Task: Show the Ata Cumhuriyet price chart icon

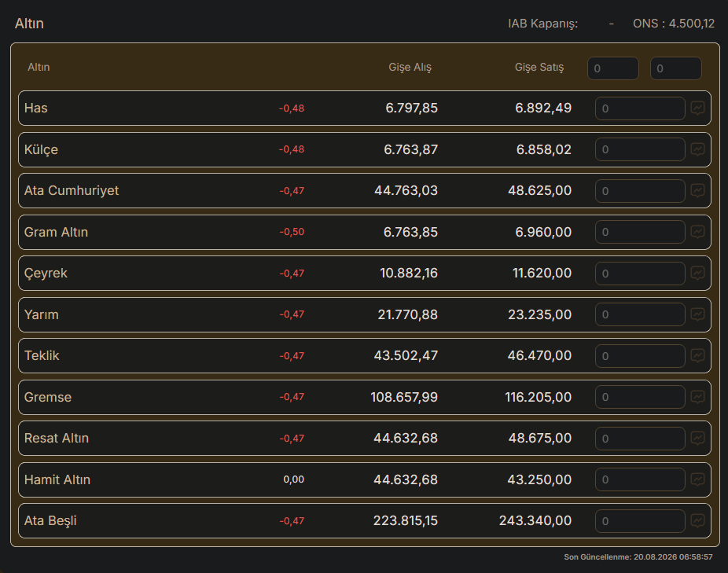Action: pyautogui.click(x=697, y=191)
